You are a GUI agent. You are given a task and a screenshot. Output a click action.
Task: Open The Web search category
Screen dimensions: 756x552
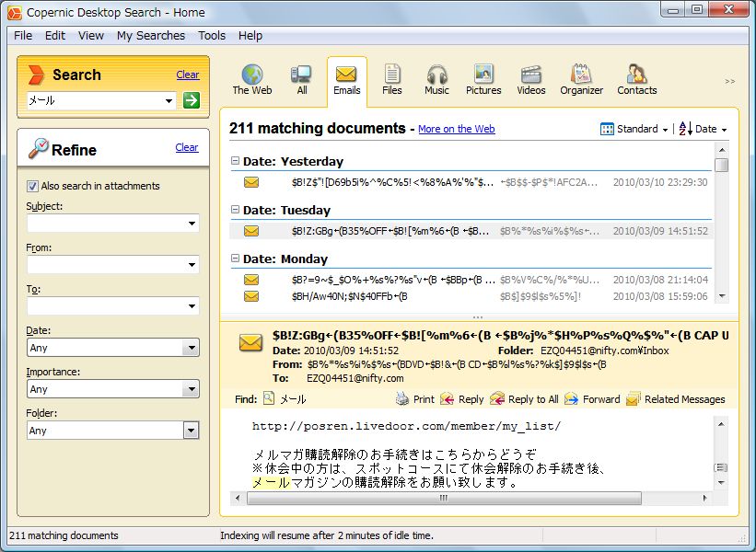[252, 80]
